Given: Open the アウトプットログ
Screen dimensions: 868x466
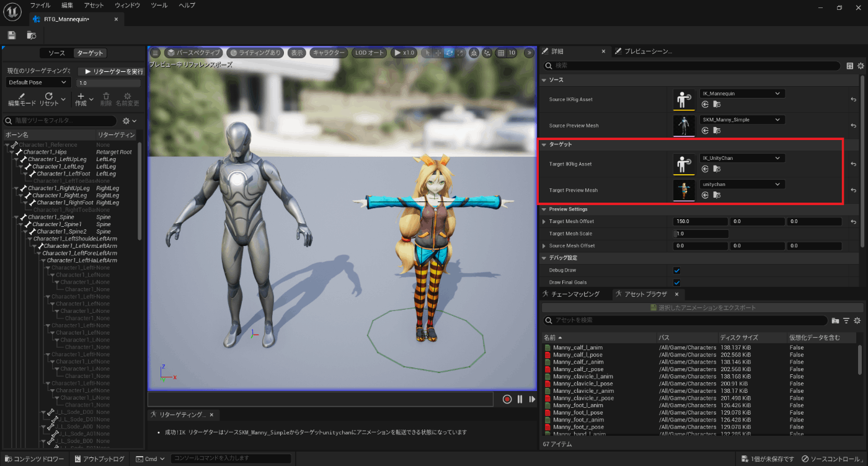Looking at the screenshot, I should (x=99, y=459).
